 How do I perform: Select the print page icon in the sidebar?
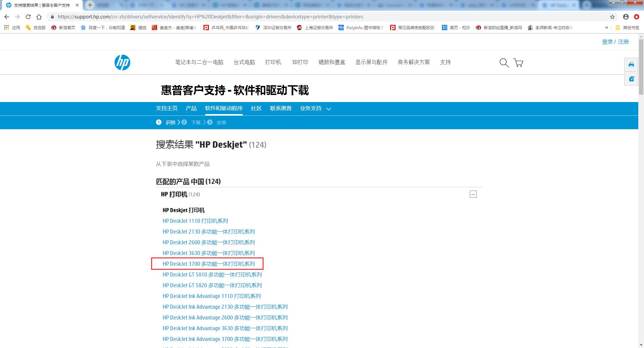pos(631,64)
